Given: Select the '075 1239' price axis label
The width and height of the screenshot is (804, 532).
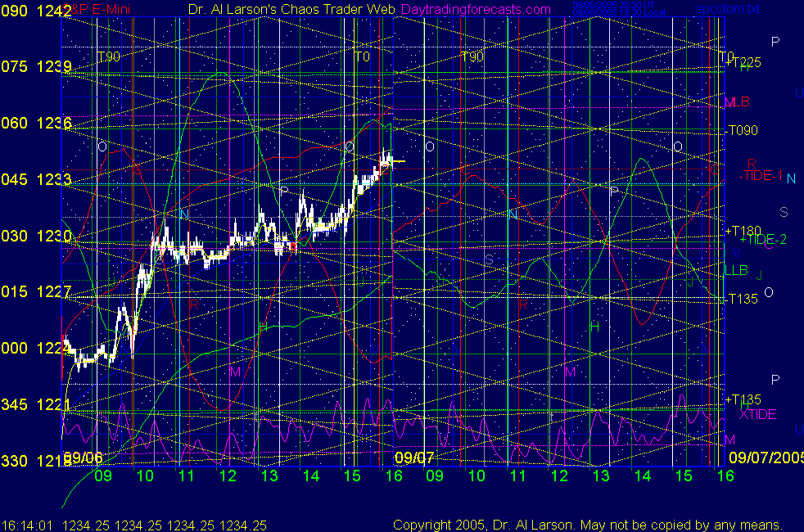Looking at the screenshot, I should pos(36,66).
